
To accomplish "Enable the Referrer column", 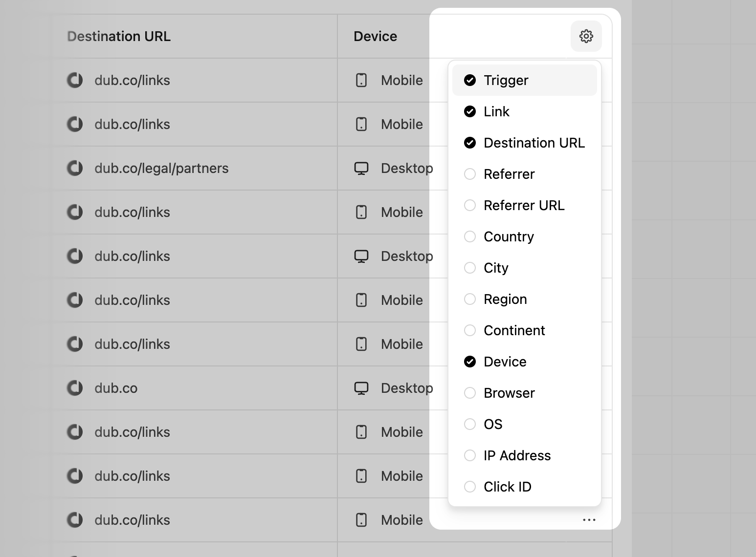I will pos(524,174).
